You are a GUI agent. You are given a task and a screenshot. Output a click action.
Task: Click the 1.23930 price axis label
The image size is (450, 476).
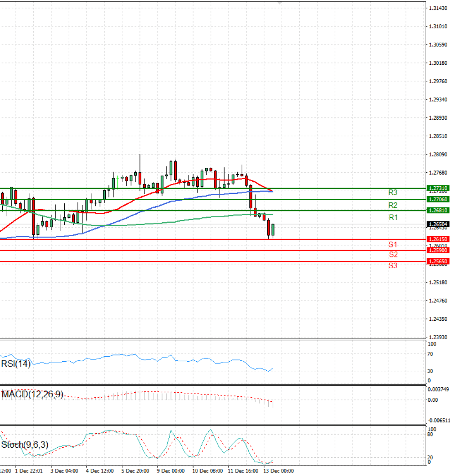(438, 337)
